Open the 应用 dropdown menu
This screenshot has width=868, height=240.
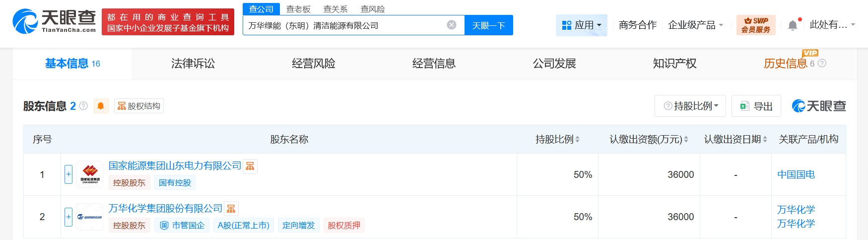[x=581, y=25]
